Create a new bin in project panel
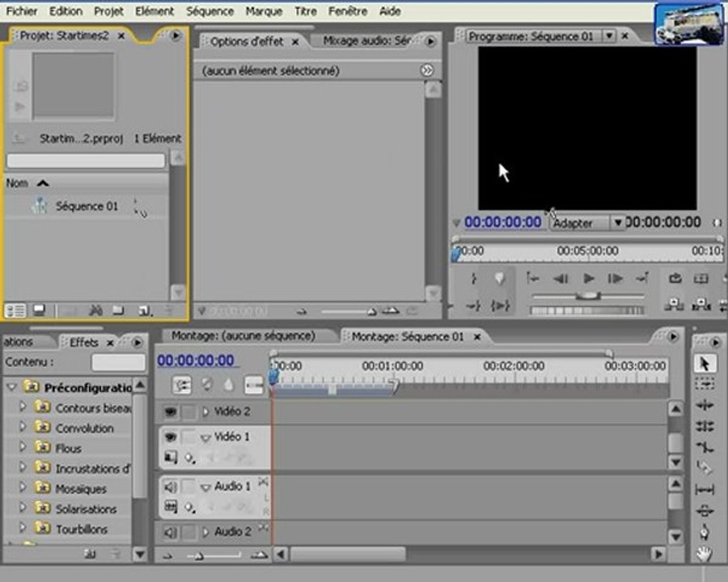 119,310
